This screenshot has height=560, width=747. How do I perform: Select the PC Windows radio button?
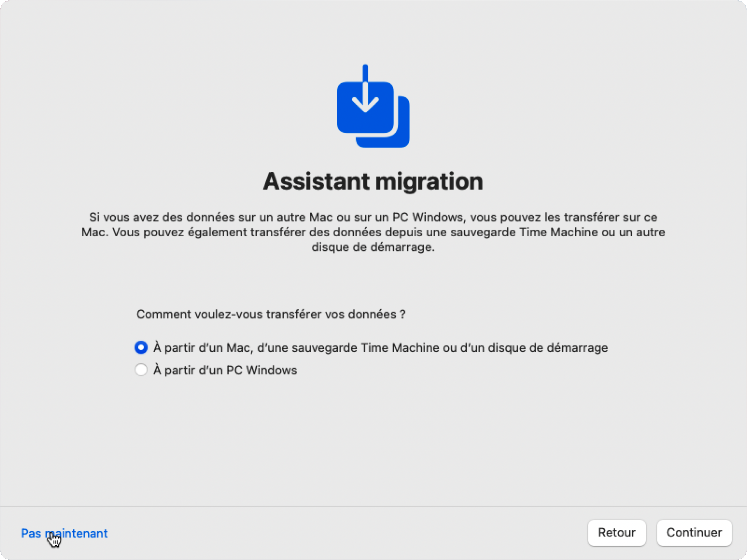[141, 369]
